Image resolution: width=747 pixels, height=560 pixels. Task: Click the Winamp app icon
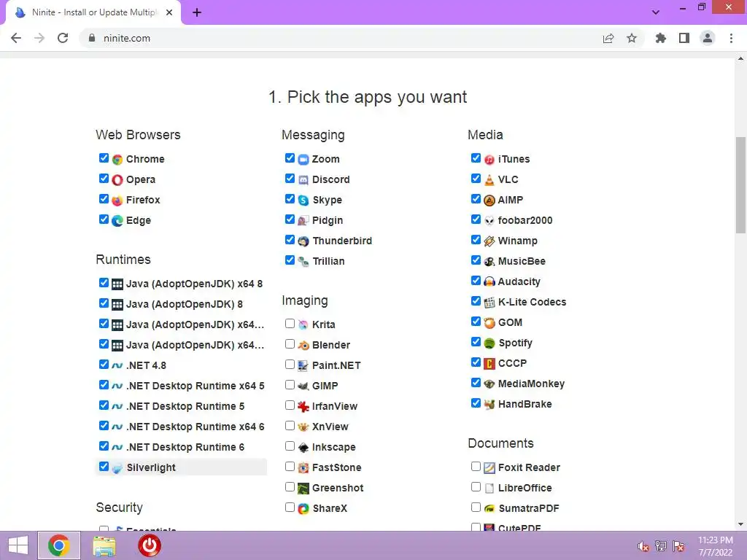[489, 241]
